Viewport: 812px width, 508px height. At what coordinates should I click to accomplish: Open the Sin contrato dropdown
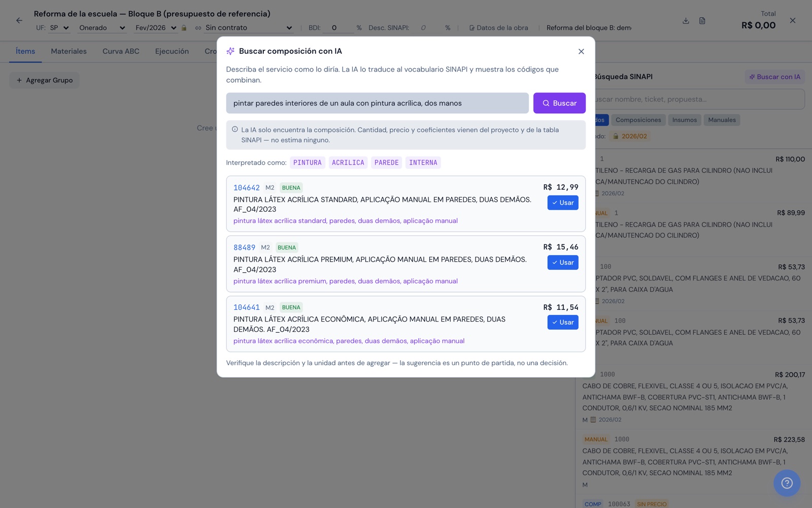click(249, 28)
